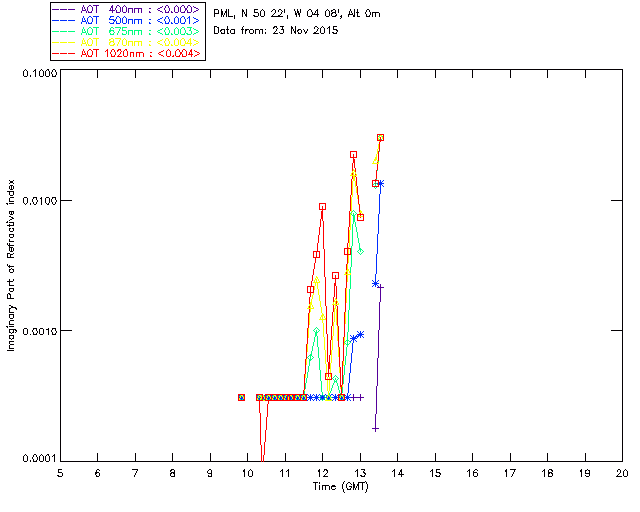Click the 'Data from: 23 Nov 2015' label
The height and width of the screenshot is (512, 640).
[276, 31]
